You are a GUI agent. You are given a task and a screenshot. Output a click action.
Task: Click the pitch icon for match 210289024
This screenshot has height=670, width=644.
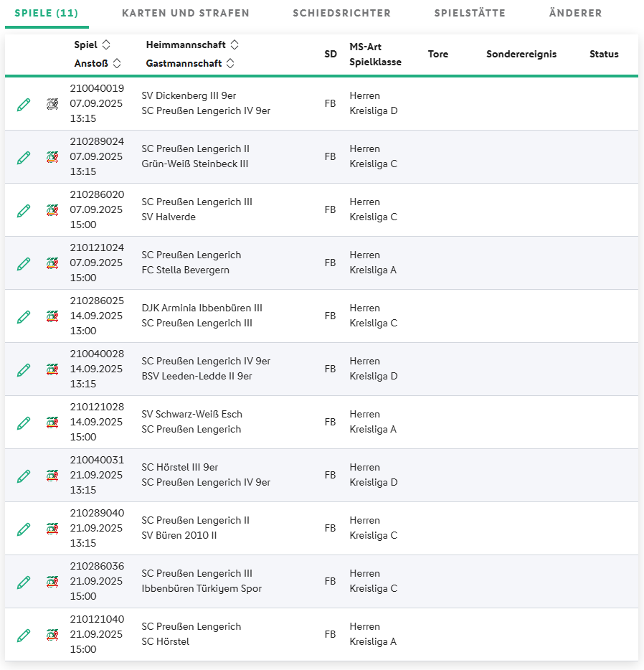point(52,157)
